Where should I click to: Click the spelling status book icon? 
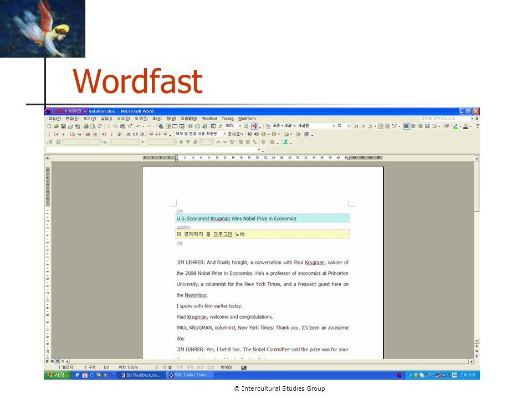pyautogui.click(x=244, y=367)
